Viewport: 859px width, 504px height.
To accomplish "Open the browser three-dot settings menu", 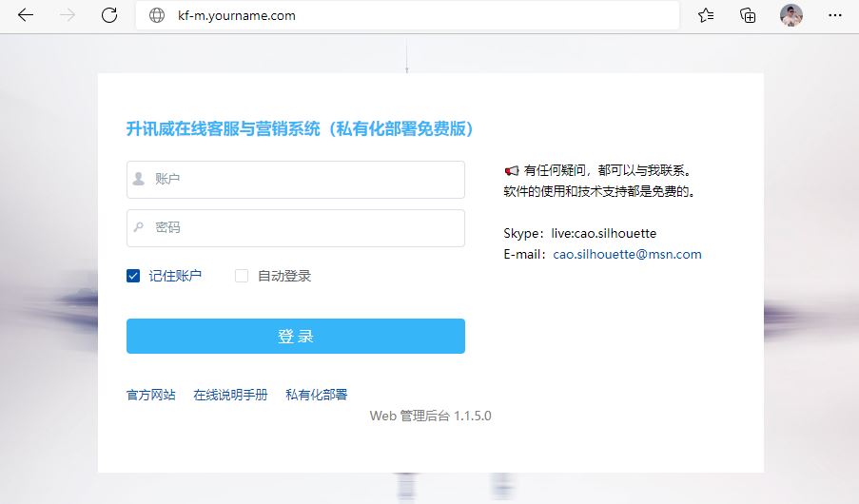I will point(835,15).
